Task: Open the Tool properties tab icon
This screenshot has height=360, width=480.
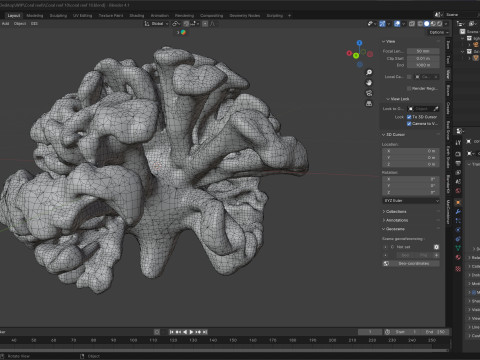Action: point(458,143)
